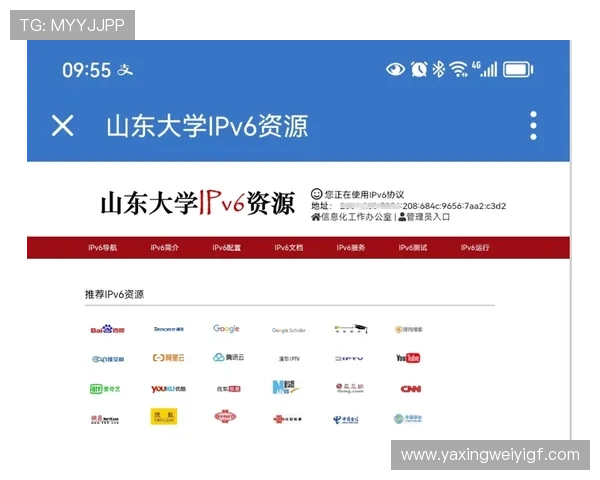Click the blue header page title text
This screenshot has width=600, height=480.
[x=207, y=126]
